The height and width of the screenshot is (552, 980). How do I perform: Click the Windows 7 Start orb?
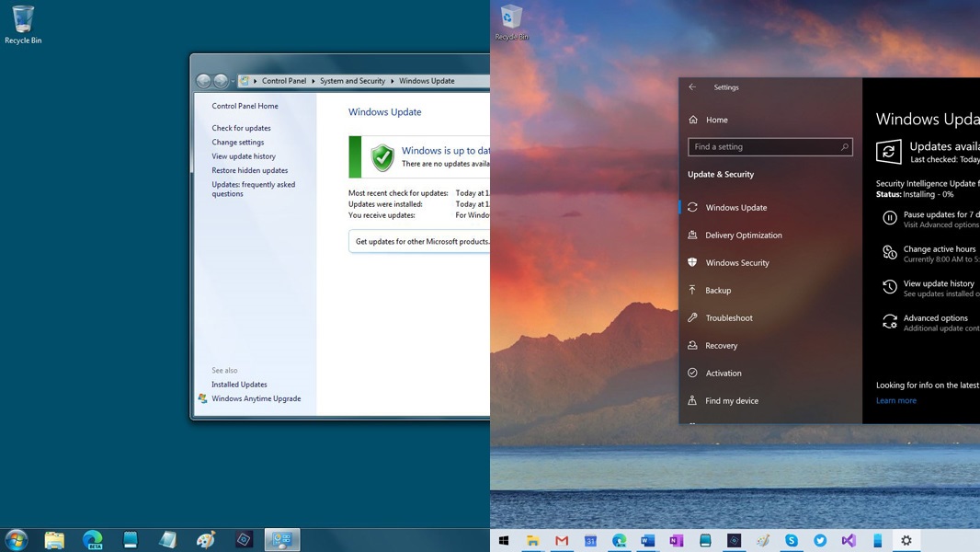pos(17,540)
